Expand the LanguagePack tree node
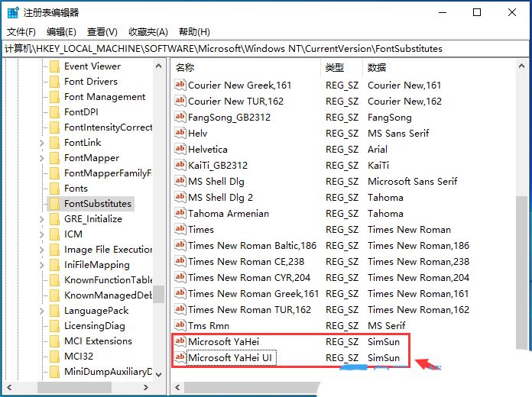The height and width of the screenshot is (397, 532). click(x=42, y=311)
